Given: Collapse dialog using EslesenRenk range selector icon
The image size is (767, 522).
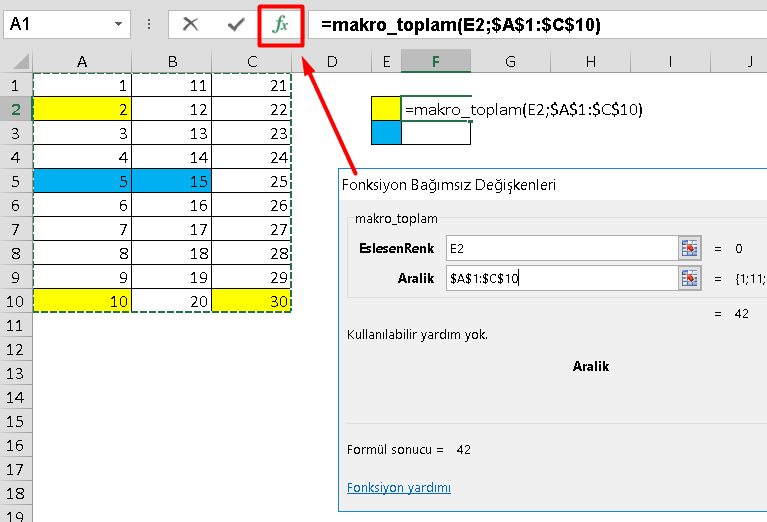Looking at the screenshot, I should point(689,249).
